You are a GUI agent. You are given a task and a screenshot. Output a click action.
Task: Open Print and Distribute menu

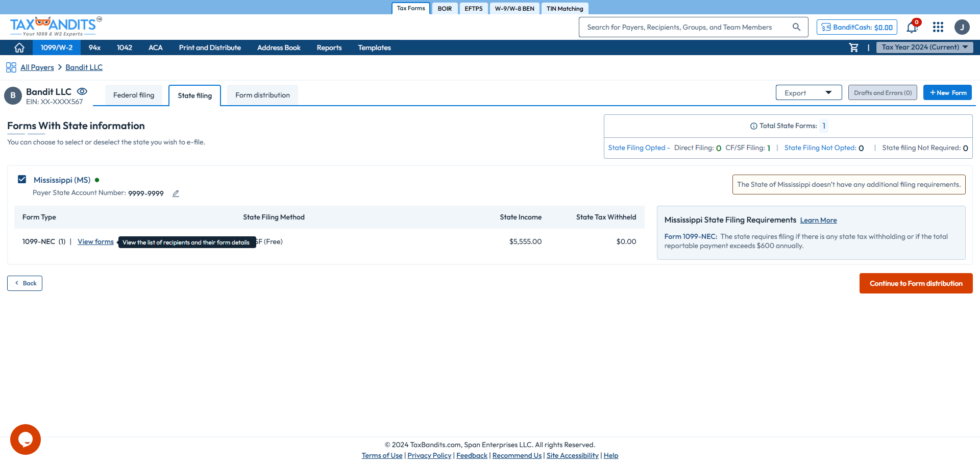point(210,47)
